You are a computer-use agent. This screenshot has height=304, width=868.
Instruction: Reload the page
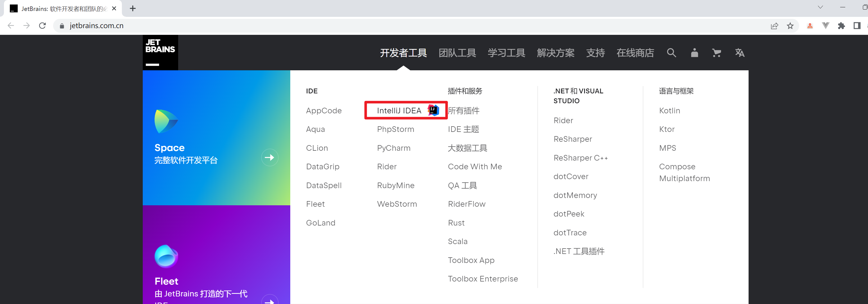(x=42, y=26)
